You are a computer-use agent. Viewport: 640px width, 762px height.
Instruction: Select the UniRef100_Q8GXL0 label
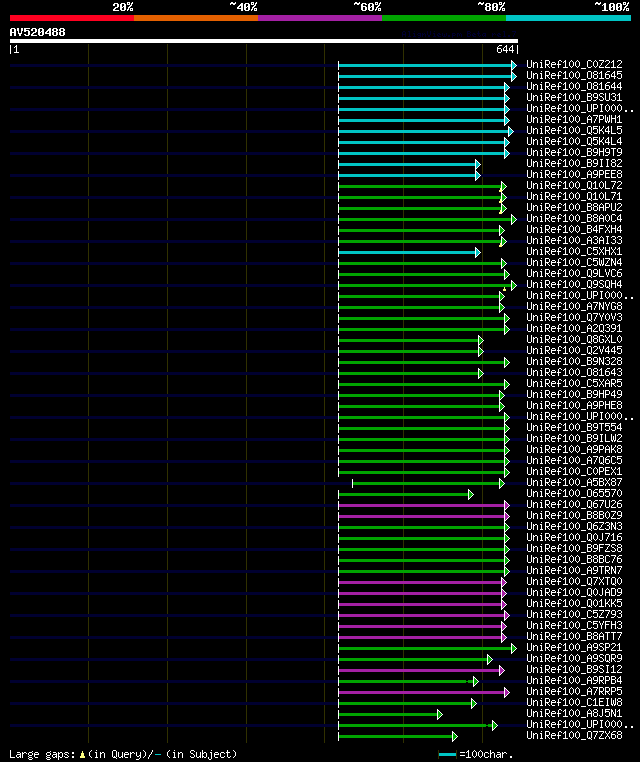[x=574, y=339]
